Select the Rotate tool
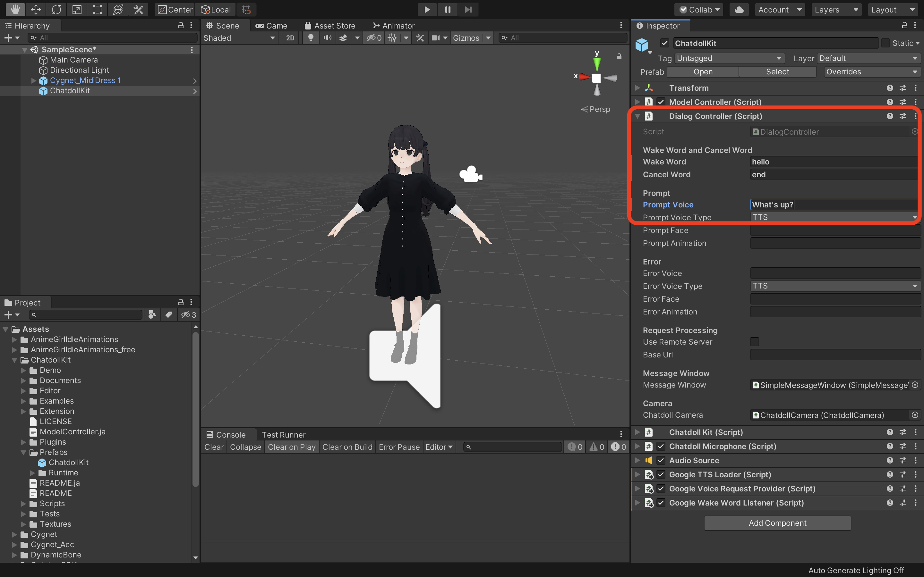The height and width of the screenshot is (577, 924). pos(56,10)
